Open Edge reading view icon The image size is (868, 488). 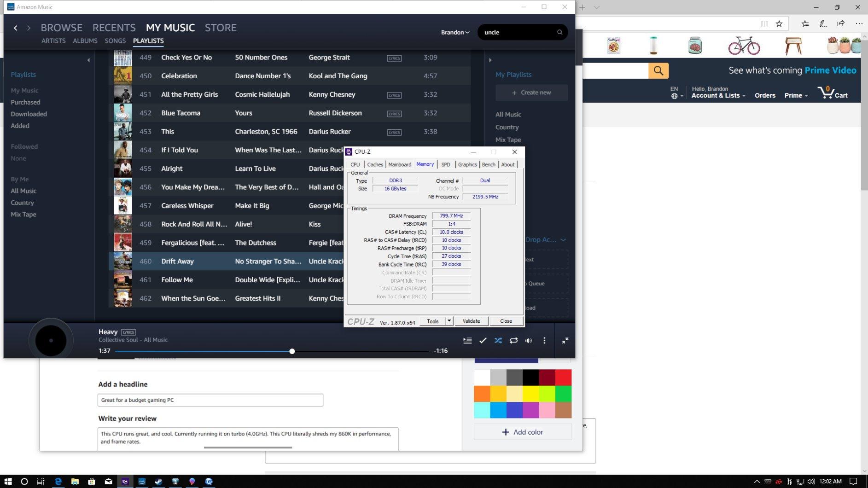coord(764,24)
